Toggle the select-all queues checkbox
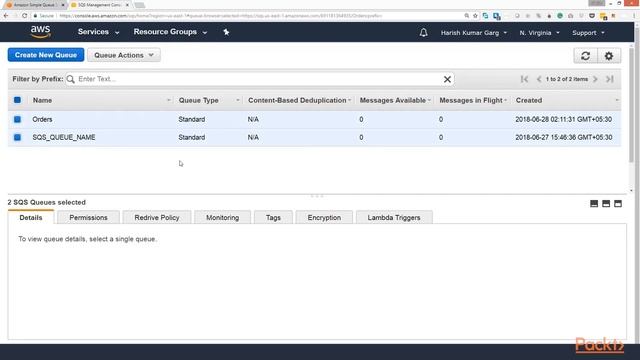The height and width of the screenshot is (360, 640). (x=17, y=100)
